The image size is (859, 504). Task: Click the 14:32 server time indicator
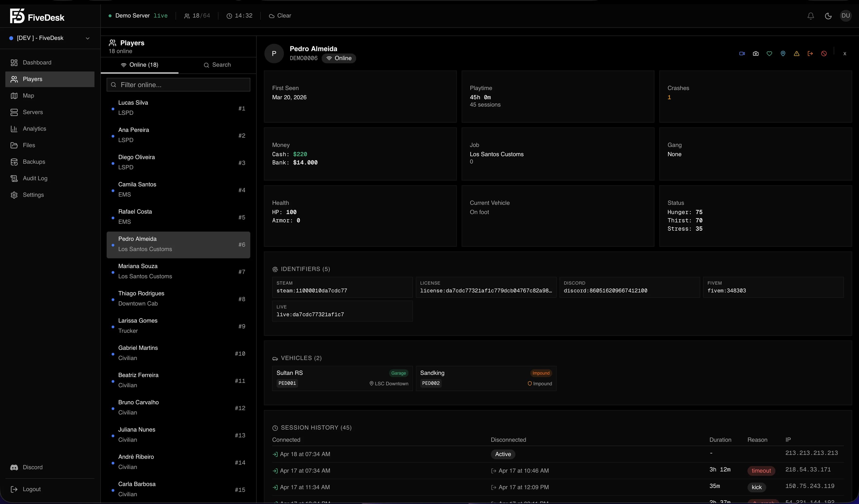(x=239, y=16)
